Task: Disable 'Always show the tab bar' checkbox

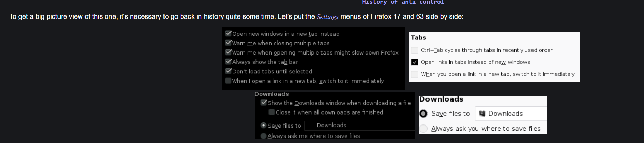Action: point(228,62)
